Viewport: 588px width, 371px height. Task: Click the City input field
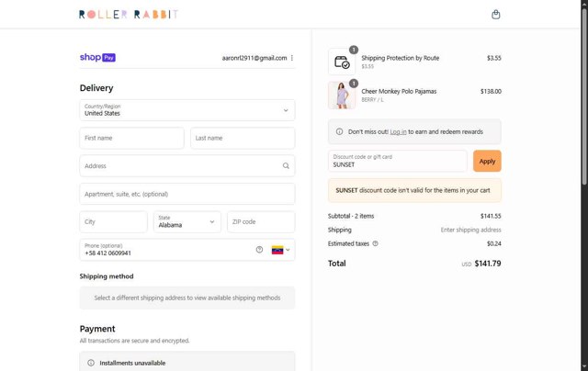pyautogui.click(x=113, y=222)
